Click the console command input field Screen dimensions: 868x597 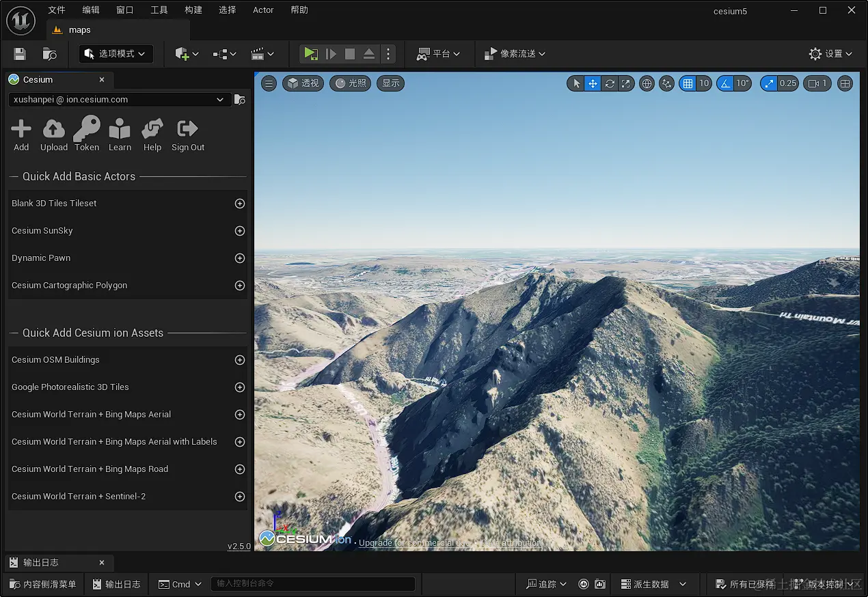pyautogui.click(x=313, y=584)
